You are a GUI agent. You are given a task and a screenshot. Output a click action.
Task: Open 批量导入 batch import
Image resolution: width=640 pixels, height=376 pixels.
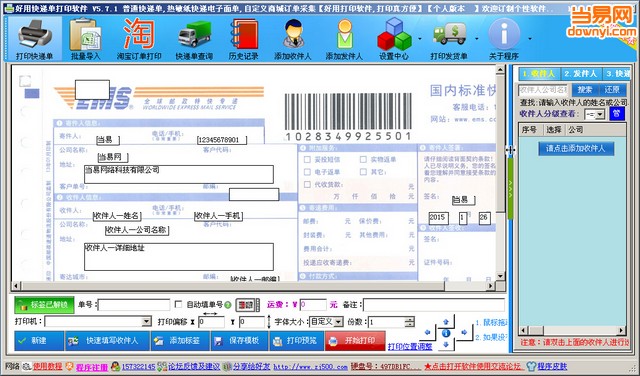click(85, 39)
